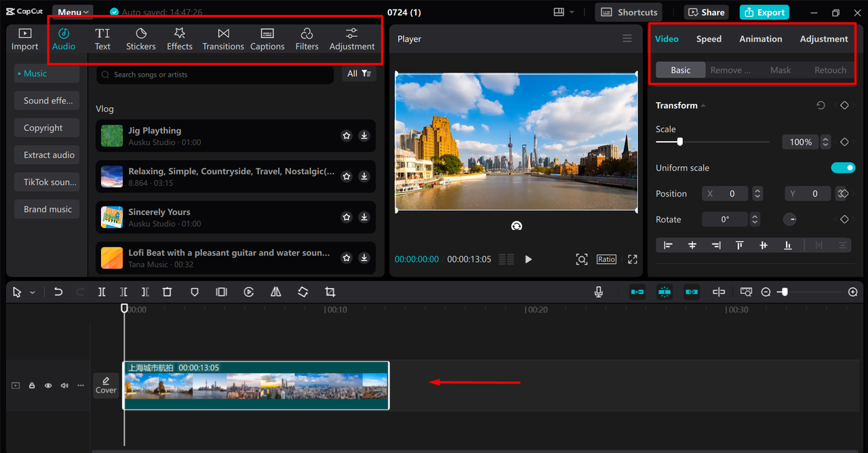Image resolution: width=868 pixels, height=453 pixels.
Task: Select the Extract audio category
Action: tap(47, 155)
